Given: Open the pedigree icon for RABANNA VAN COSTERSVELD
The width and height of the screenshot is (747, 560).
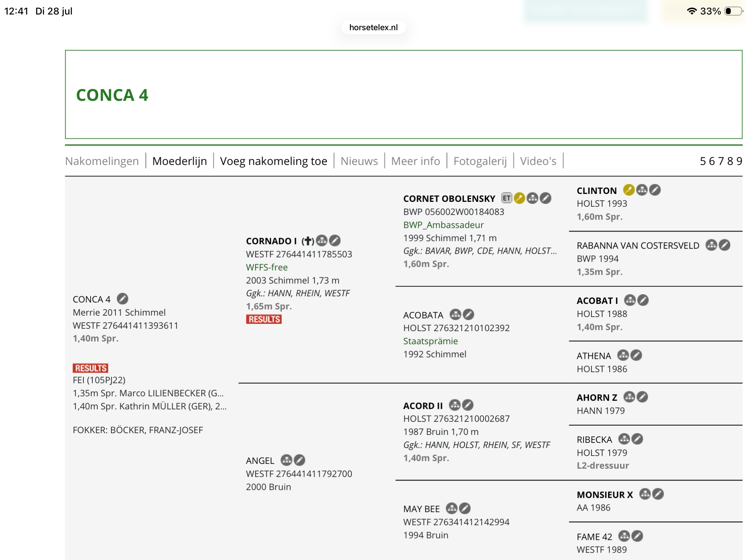Looking at the screenshot, I should [x=711, y=245].
